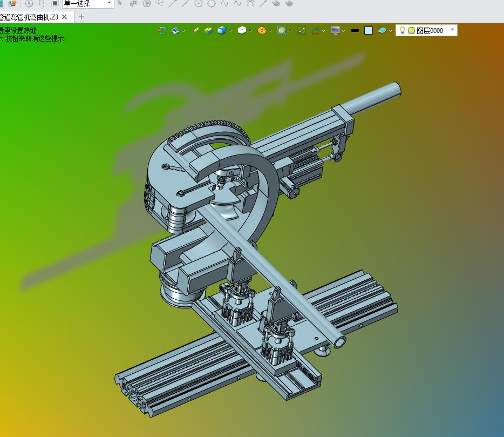This screenshot has width=504, height=437.
Task: Click the plain circle toolbar icon
Action: point(212,4)
